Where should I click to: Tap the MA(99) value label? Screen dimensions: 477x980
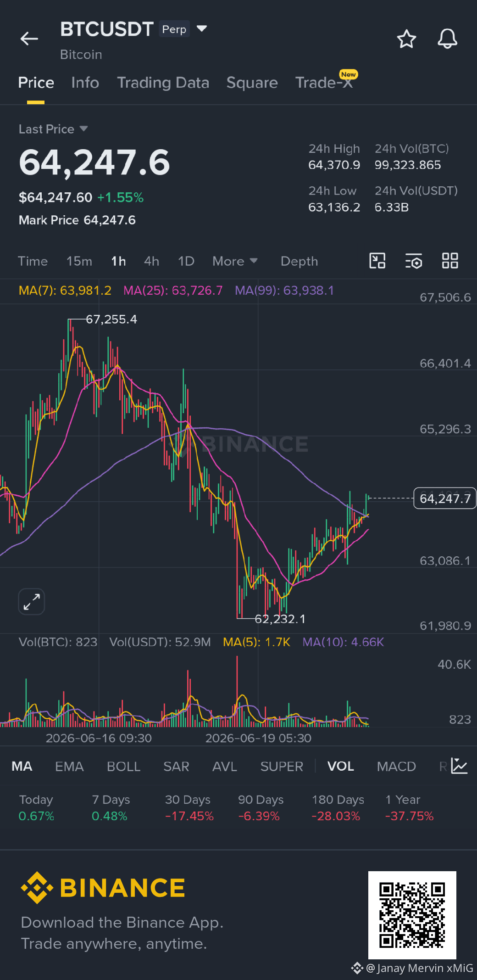(284, 291)
